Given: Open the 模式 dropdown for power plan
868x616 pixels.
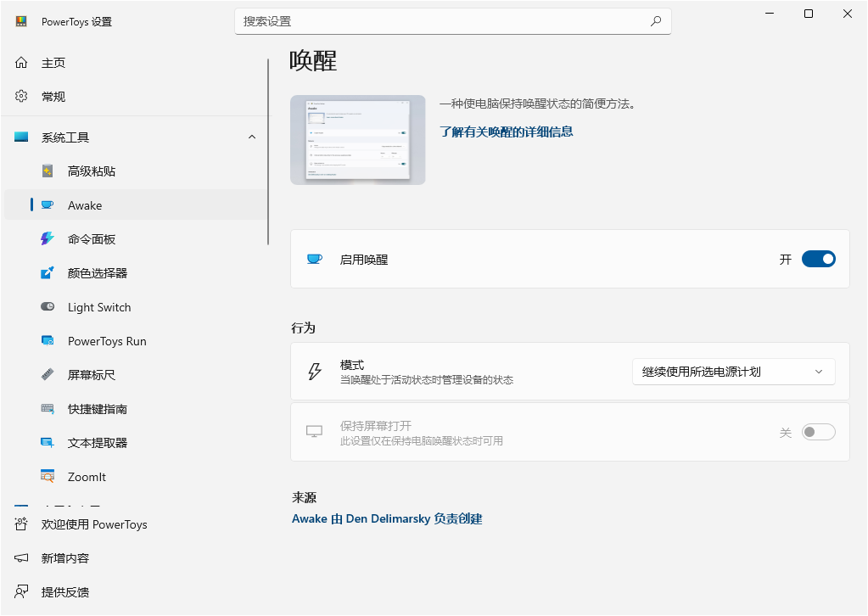Looking at the screenshot, I should click(731, 371).
